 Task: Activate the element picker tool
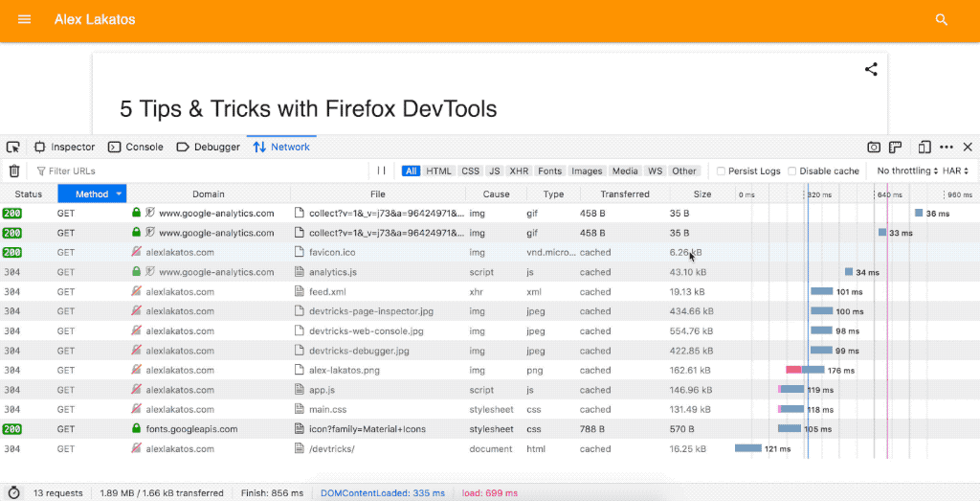13,147
